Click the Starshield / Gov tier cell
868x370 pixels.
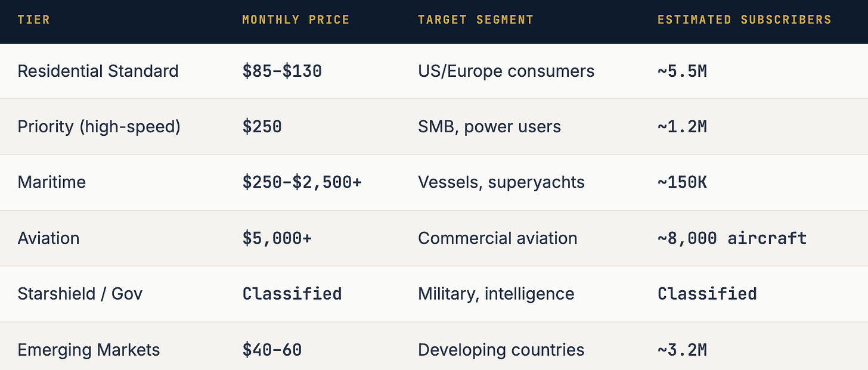click(x=80, y=294)
